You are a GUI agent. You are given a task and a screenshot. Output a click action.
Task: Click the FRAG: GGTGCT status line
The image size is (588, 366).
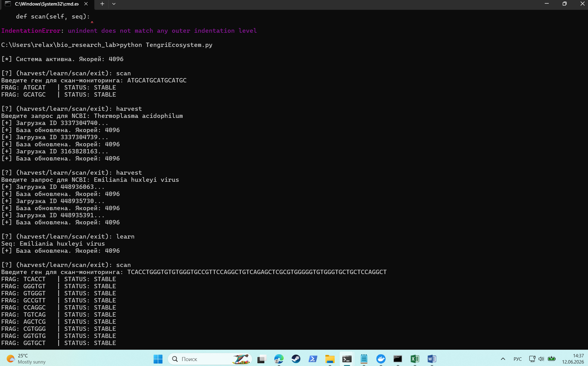59,343
